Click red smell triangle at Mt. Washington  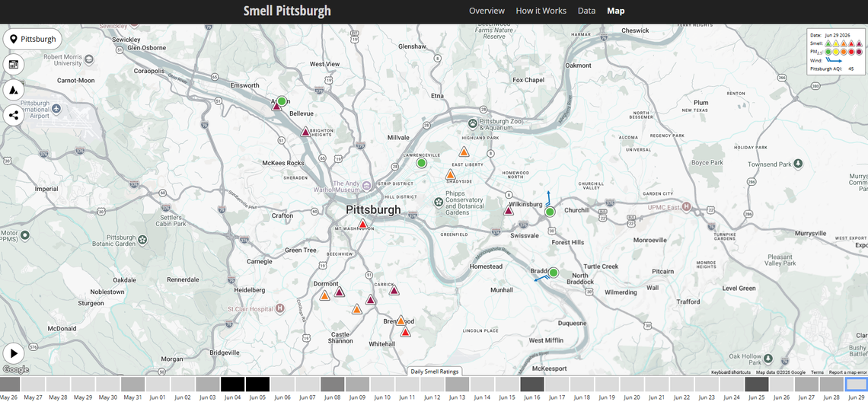[x=362, y=224]
